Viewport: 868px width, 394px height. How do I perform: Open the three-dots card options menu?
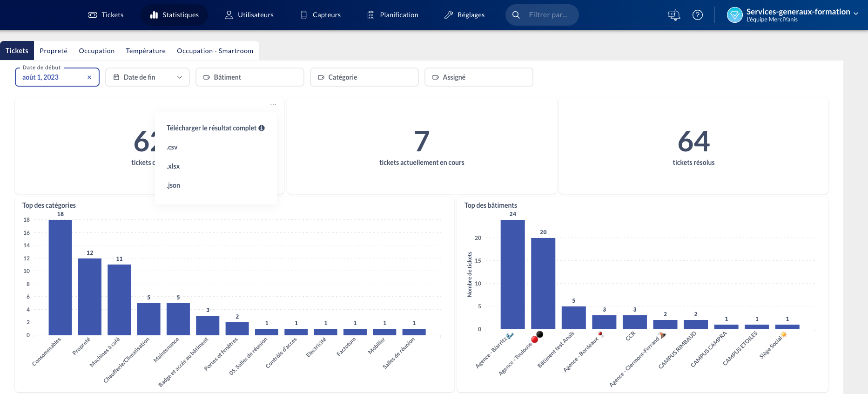coord(273,105)
